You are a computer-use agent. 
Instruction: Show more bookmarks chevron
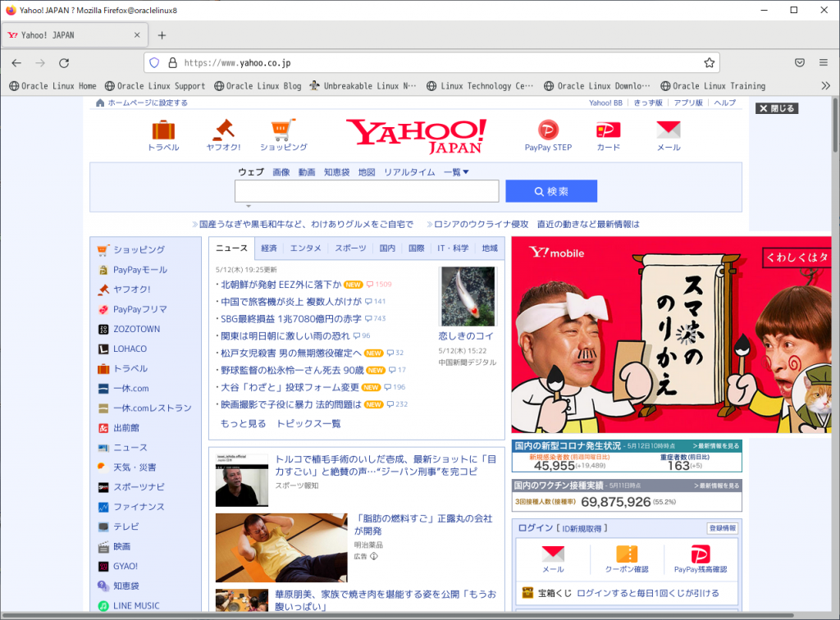[825, 85]
